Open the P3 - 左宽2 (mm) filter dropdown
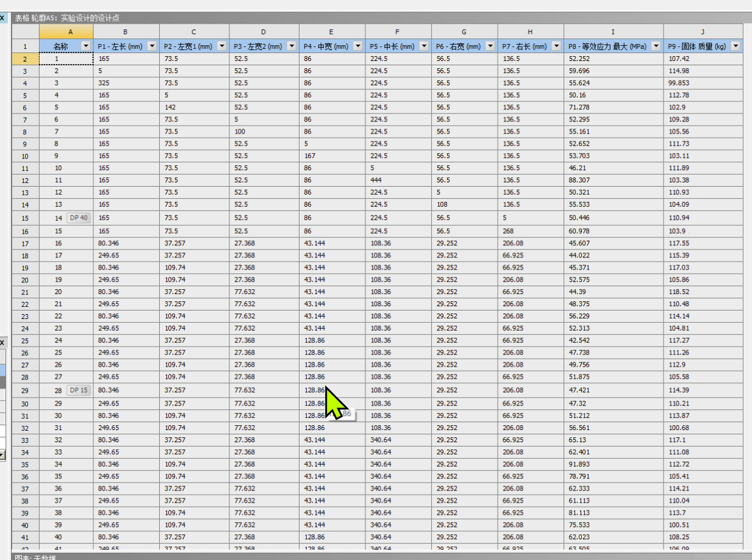This screenshot has width=752, height=560. click(x=292, y=46)
